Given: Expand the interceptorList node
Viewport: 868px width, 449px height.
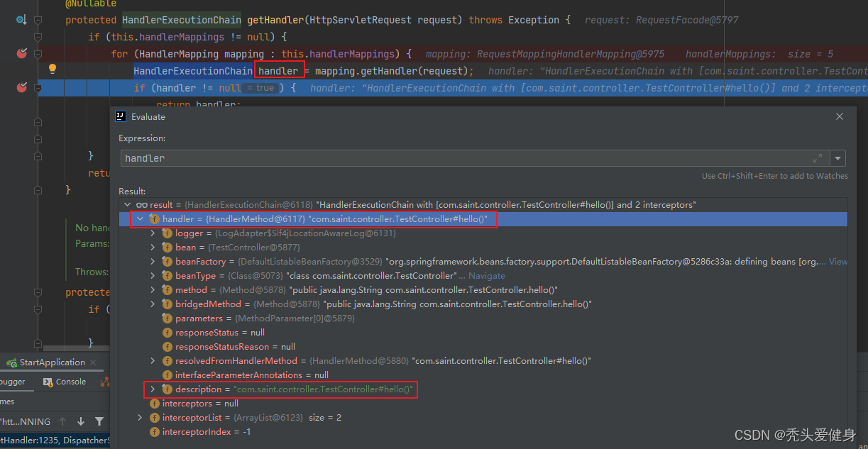Looking at the screenshot, I should point(141,418).
